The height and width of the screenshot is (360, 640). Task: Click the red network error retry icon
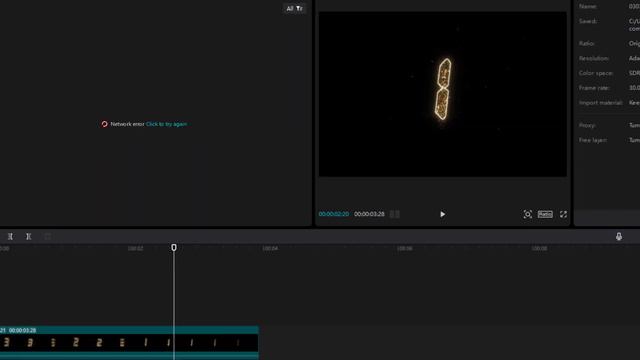point(104,124)
